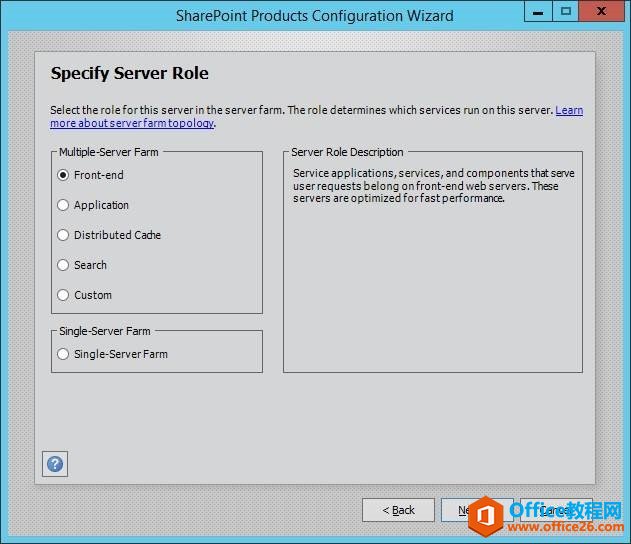Minimize the Configuration Wizard window
The height and width of the screenshot is (544, 631).
538,11
